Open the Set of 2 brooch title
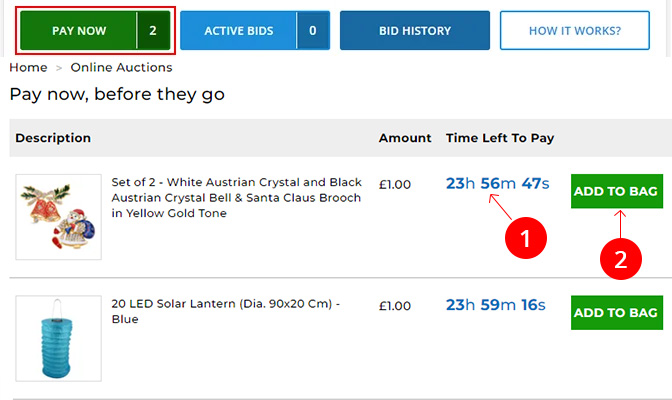 pyautogui.click(x=236, y=197)
